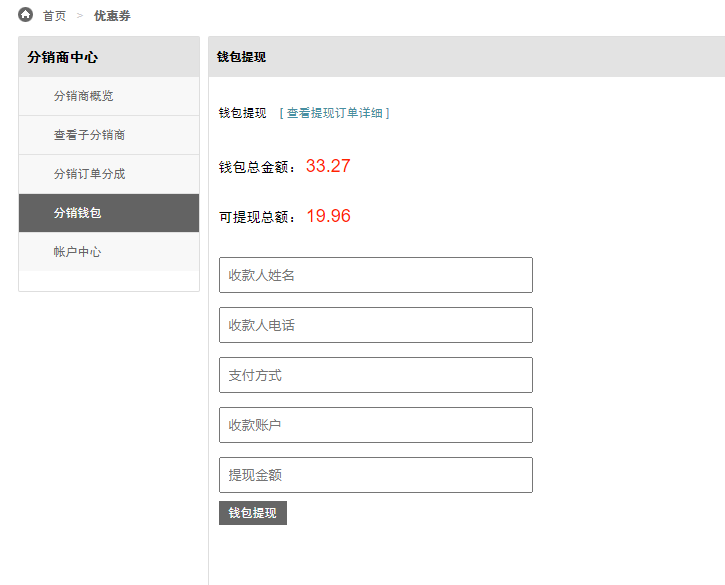
Task: Click the 分销商中心 sidebar header
Action: click(62, 57)
